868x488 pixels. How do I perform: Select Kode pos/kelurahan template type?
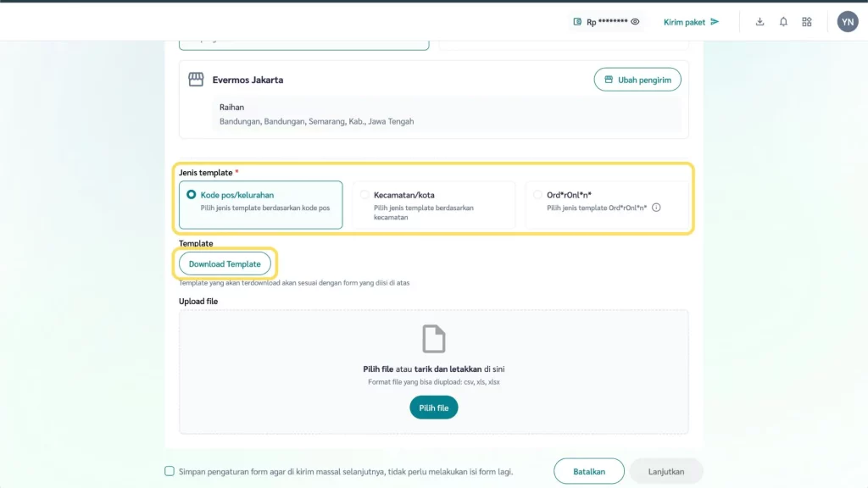(192, 195)
